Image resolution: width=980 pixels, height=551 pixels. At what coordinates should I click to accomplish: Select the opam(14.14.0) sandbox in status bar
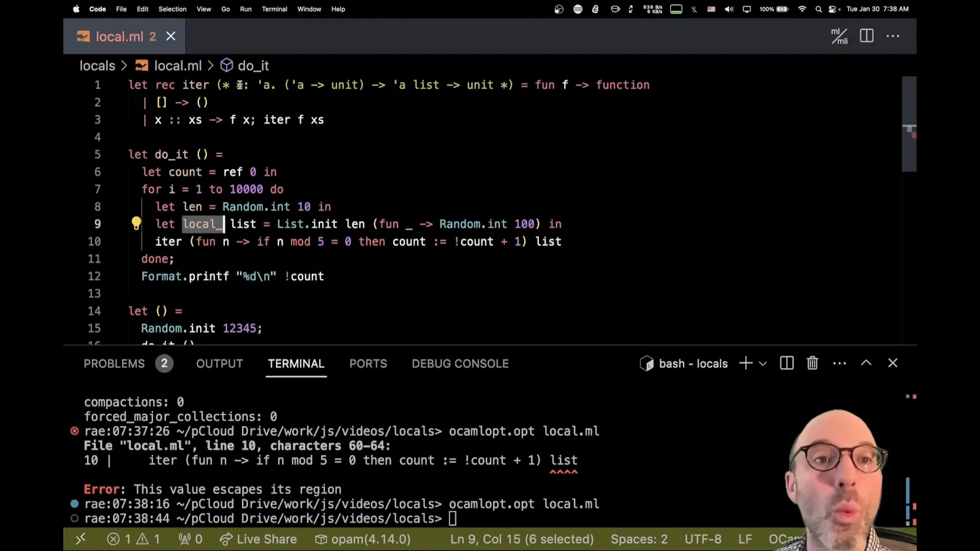[363, 539]
